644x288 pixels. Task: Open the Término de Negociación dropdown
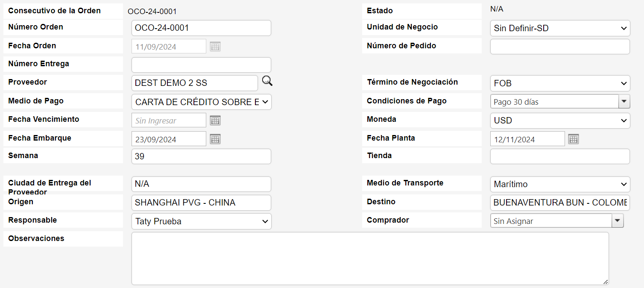(x=559, y=83)
